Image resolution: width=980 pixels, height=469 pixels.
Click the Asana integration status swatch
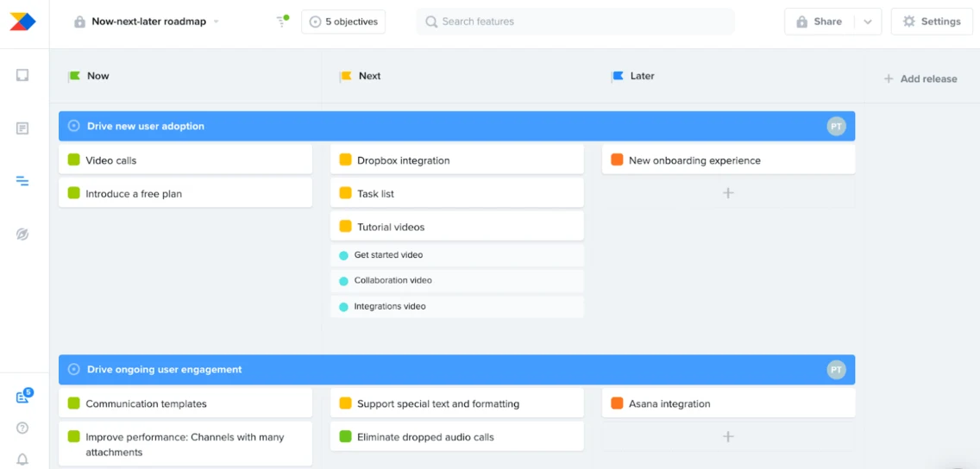click(x=617, y=403)
